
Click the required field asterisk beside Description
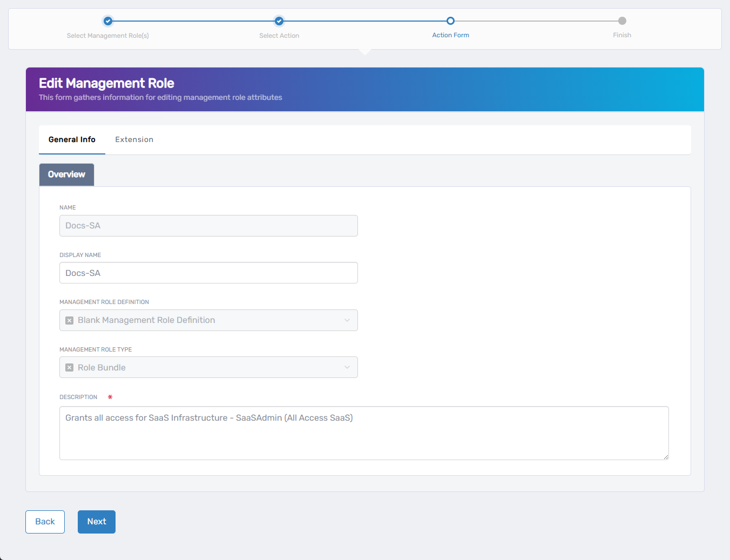[x=110, y=396]
